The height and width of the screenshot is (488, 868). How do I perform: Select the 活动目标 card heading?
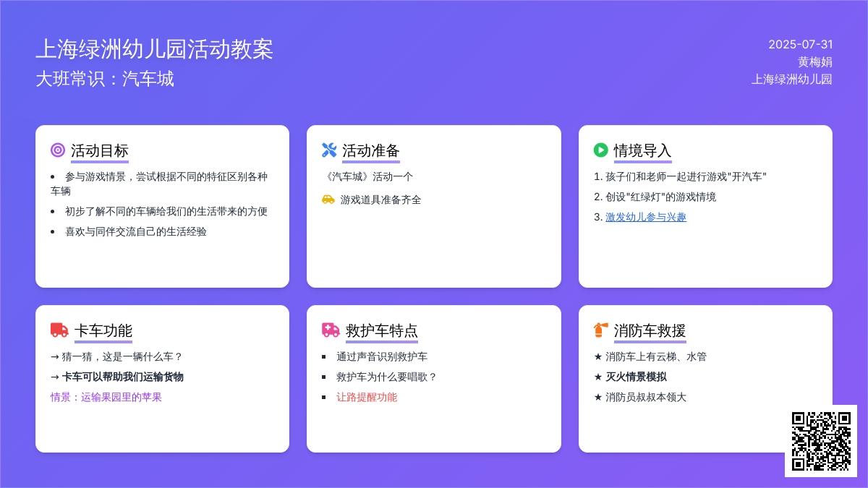coord(100,150)
